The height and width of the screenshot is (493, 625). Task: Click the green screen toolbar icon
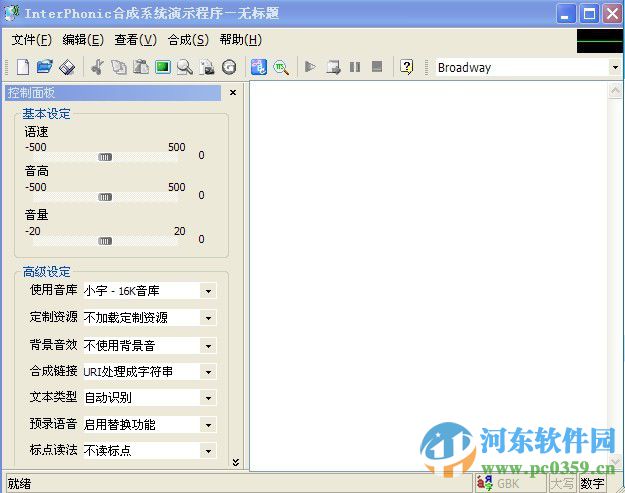(x=163, y=67)
